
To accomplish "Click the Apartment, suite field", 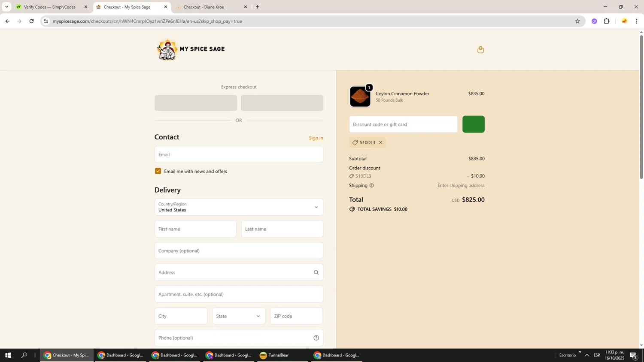I will point(239,294).
